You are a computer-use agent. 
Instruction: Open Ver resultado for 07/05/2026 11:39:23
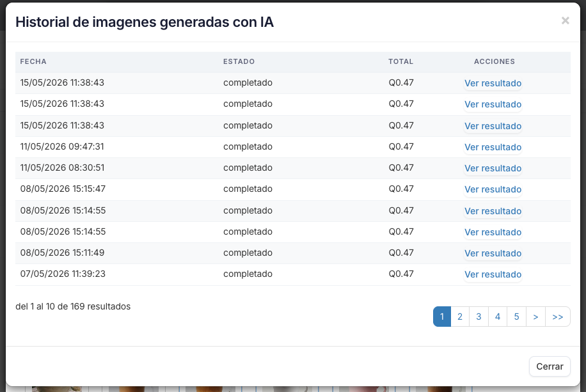(493, 275)
